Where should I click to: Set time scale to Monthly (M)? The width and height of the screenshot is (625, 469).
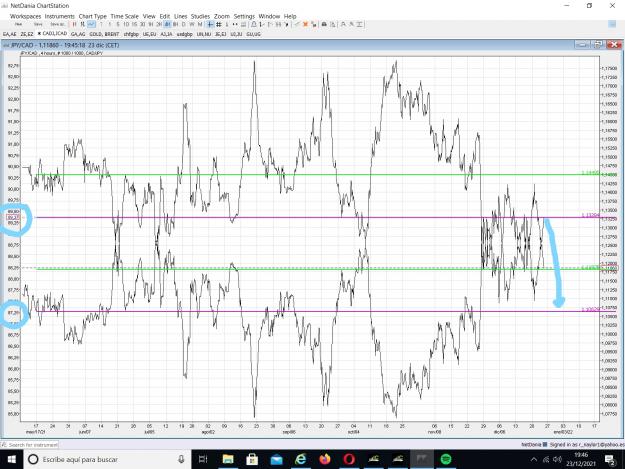200,24
